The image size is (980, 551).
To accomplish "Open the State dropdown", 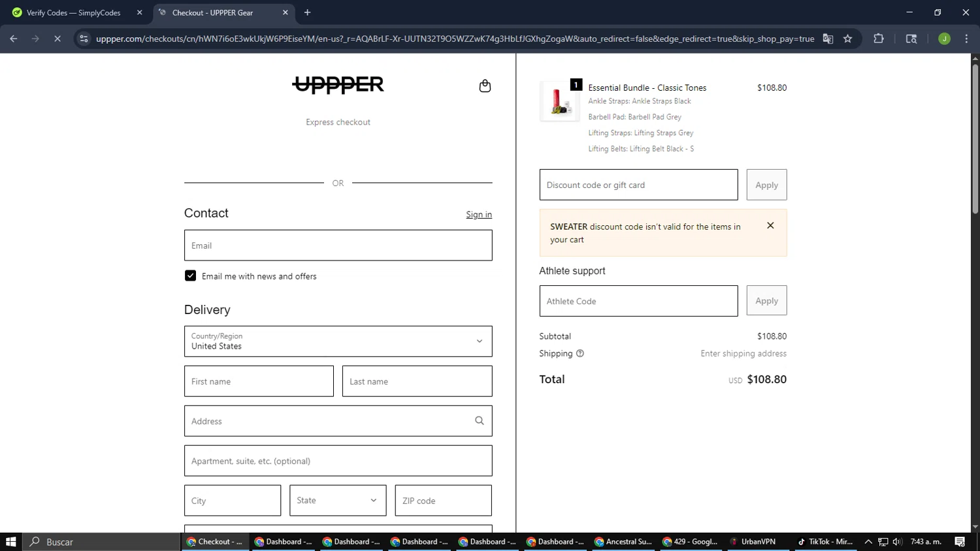I will [x=338, y=501].
